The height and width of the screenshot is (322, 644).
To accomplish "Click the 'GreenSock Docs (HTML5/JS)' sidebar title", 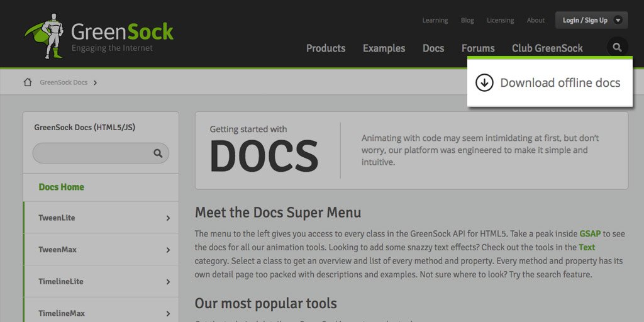I will coord(85,127).
